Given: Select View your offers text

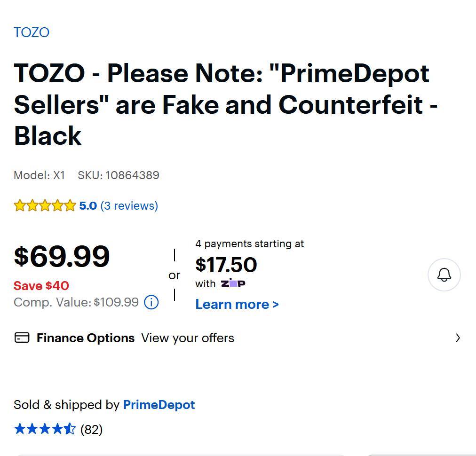Looking at the screenshot, I should [188, 338].
